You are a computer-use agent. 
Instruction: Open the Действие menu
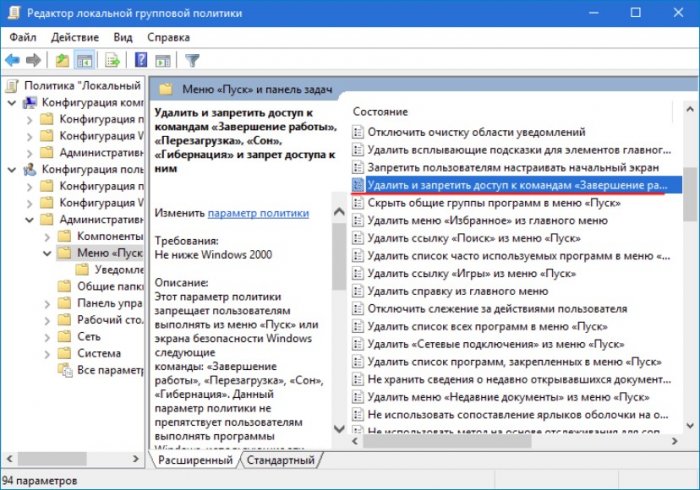click(75, 37)
